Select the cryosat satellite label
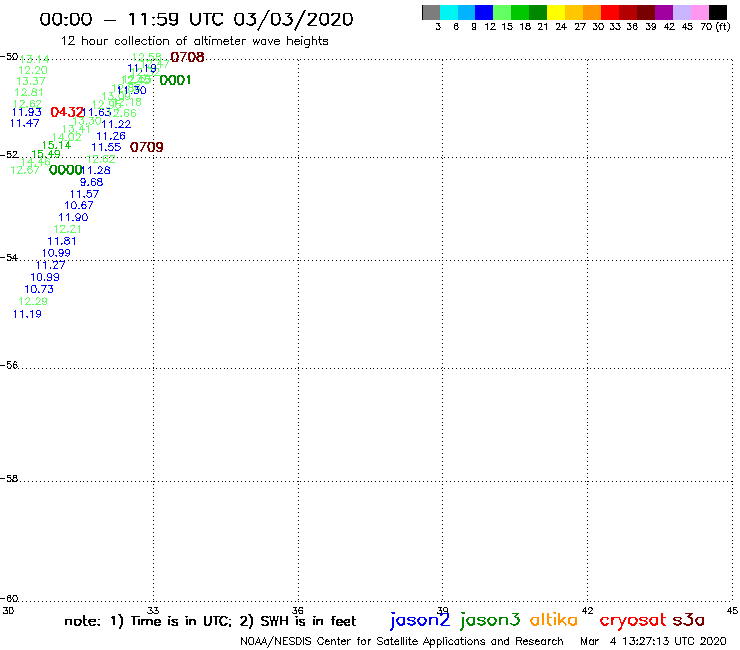This screenshot has width=740, height=650. (x=633, y=620)
